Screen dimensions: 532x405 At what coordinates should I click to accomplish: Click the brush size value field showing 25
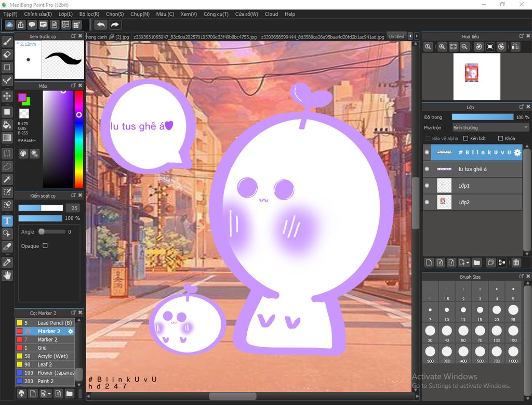[x=73, y=208]
